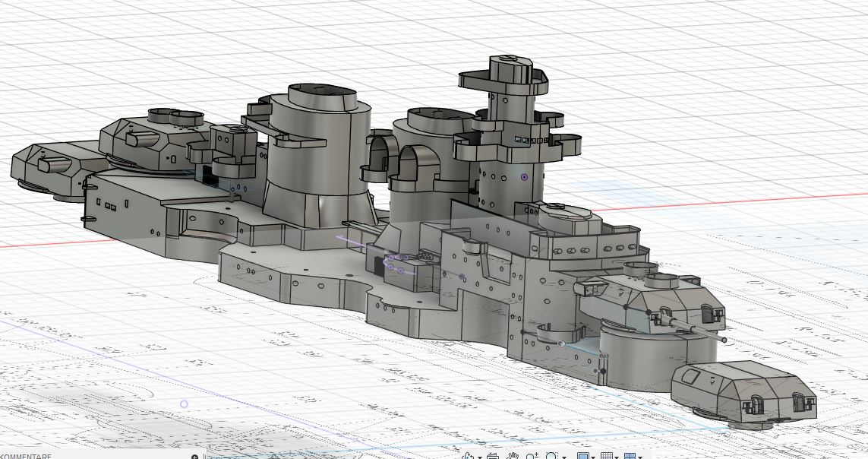This screenshot has height=459, width=868.
Task: Click the Zoom Window fit icon
Action: (x=551, y=456)
